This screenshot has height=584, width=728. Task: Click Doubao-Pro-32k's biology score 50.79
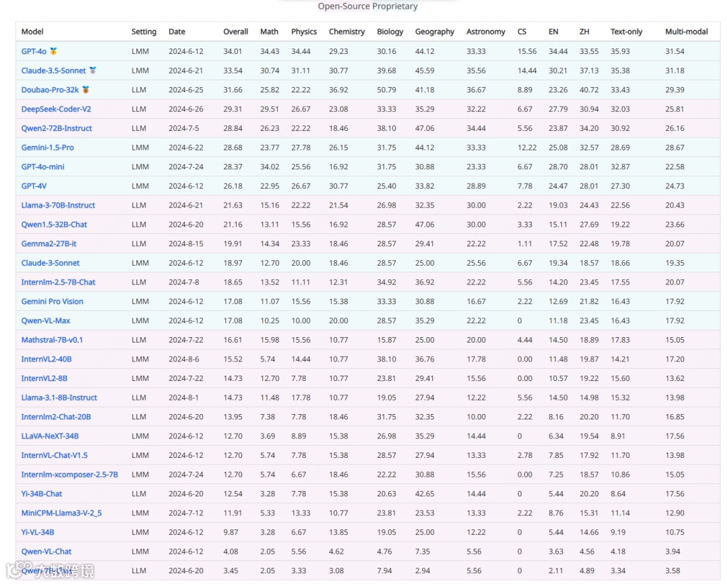coord(386,90)
